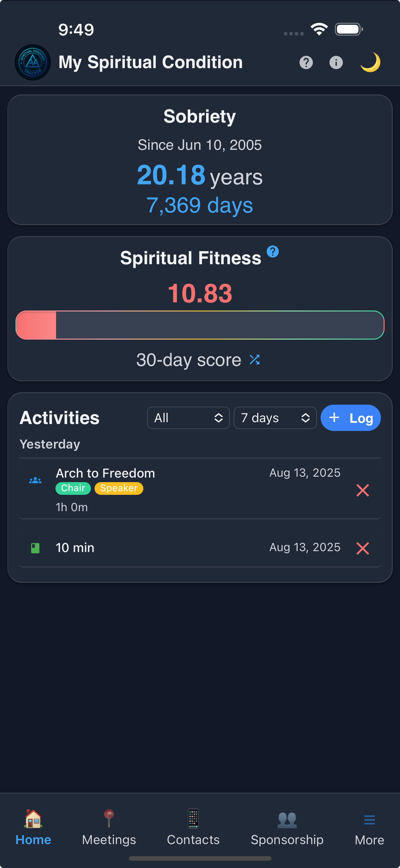Viewport: 400px width, 868px height.
Task: Open the info icon in header
Action: point(336,62)
